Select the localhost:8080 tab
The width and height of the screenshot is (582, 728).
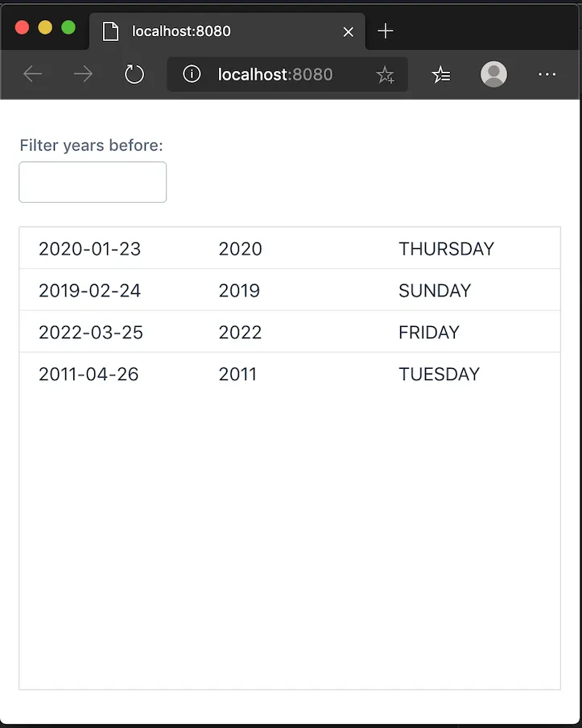pos(209,31)
